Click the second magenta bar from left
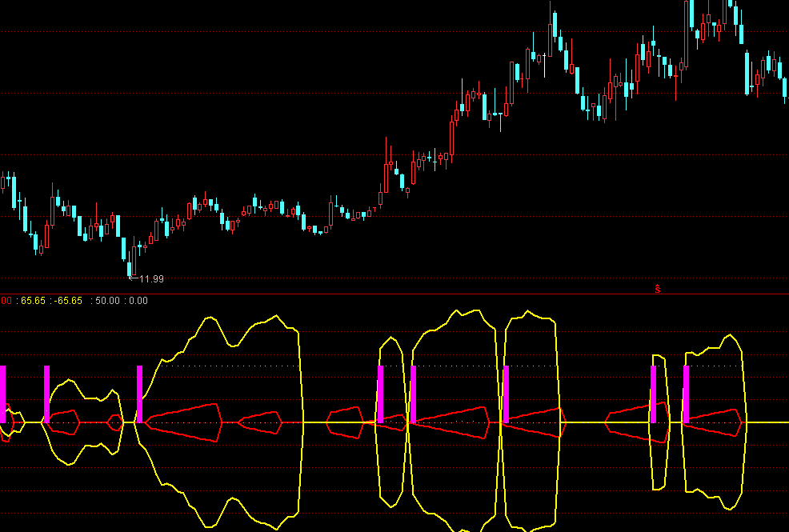The height and width of the screenshot is (532, 789). 46,393
